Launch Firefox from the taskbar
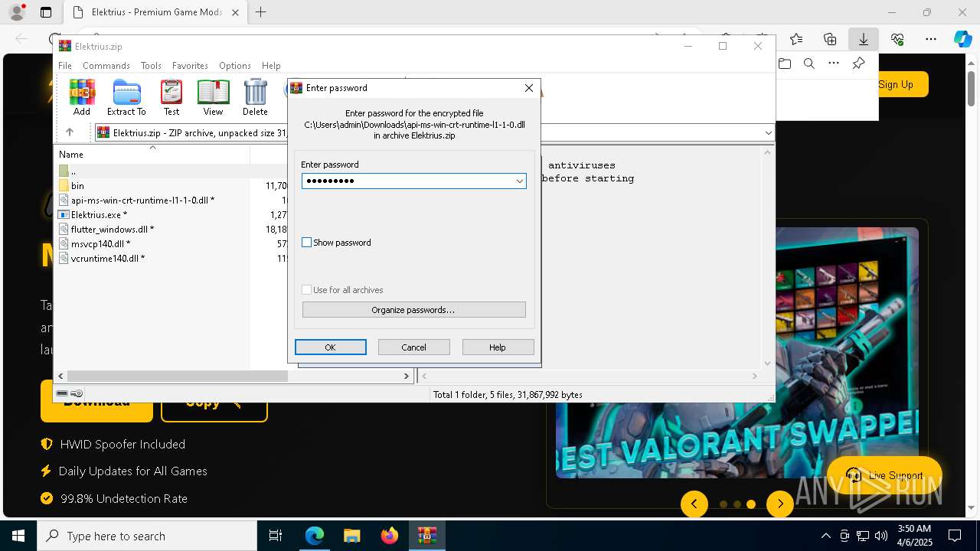Image resolution: width=980 pixels, height=551 pixels. point(390,536)
